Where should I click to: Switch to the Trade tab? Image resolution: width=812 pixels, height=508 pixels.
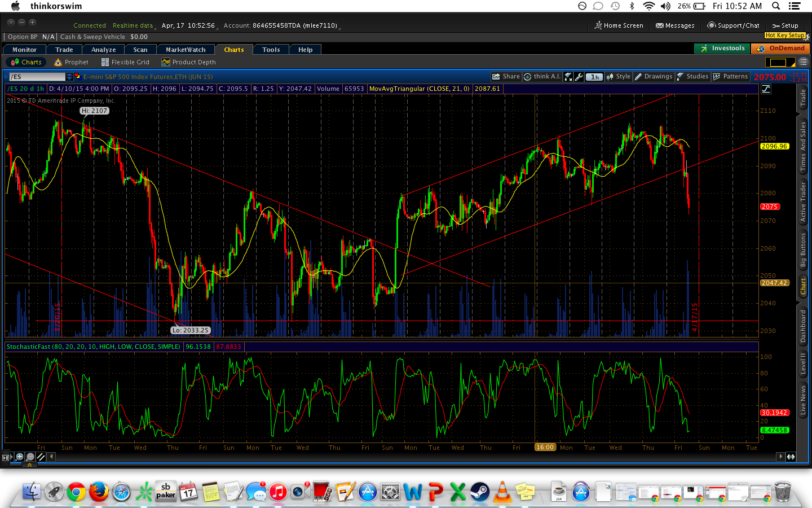click(x=64, y=50)
